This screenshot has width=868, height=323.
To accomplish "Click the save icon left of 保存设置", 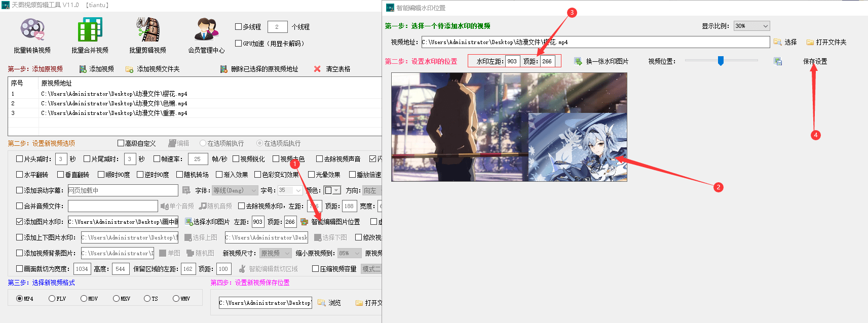I will [x=778, y=61].
